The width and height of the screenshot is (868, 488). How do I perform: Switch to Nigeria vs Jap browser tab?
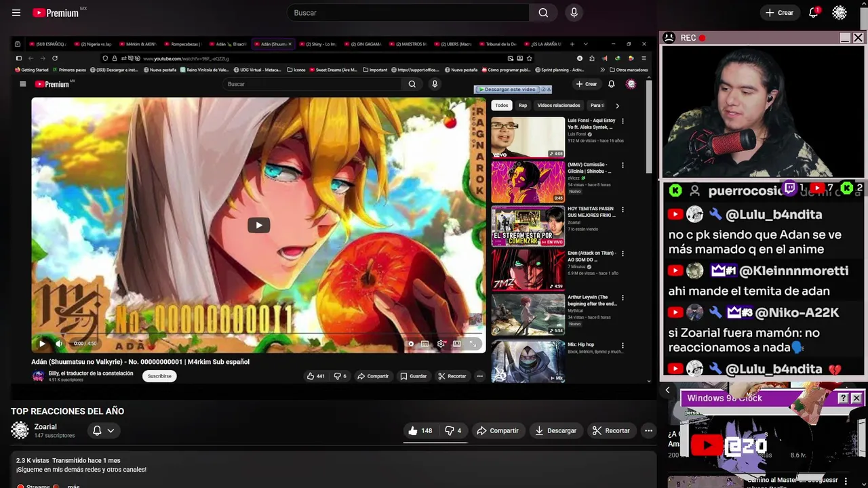[94, 44]
